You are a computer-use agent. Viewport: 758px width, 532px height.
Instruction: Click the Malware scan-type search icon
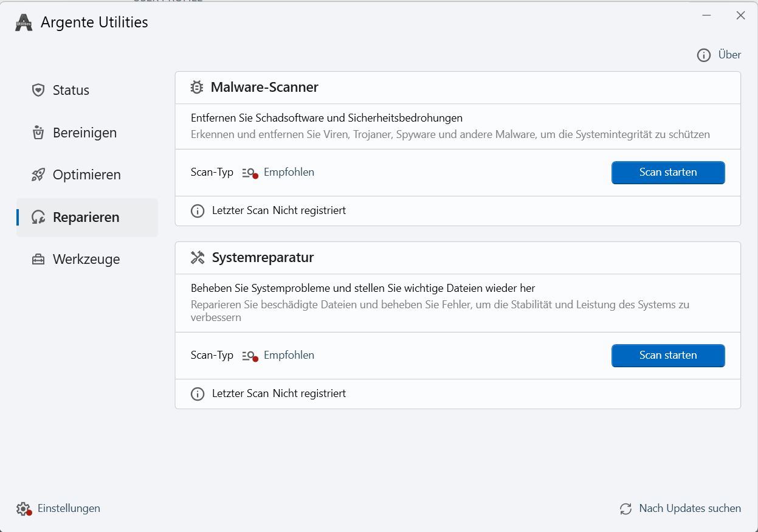pyautogui.click(x=249, y=173)
